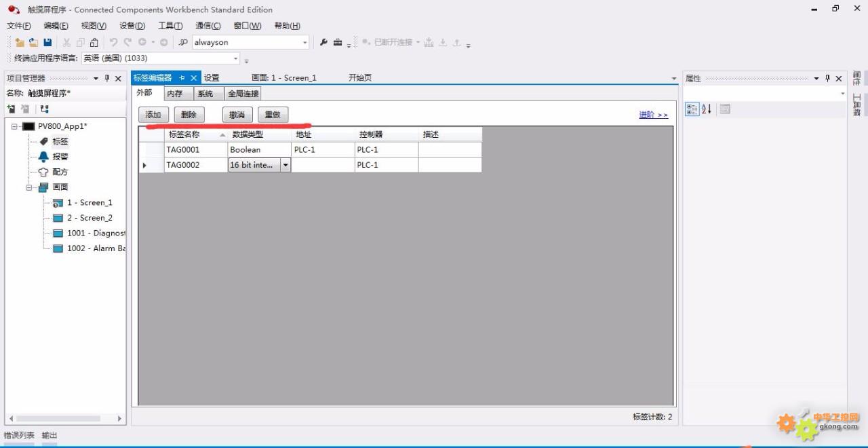Switch to the Settings (设置) tab
This screenshot has height=448, width=868.
tap(212, 78)
